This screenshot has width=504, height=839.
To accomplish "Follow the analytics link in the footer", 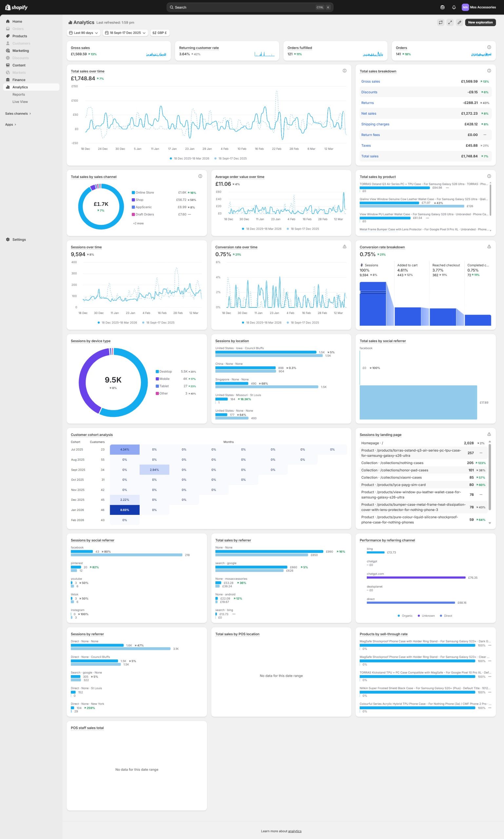I will [x=295, y=831].
